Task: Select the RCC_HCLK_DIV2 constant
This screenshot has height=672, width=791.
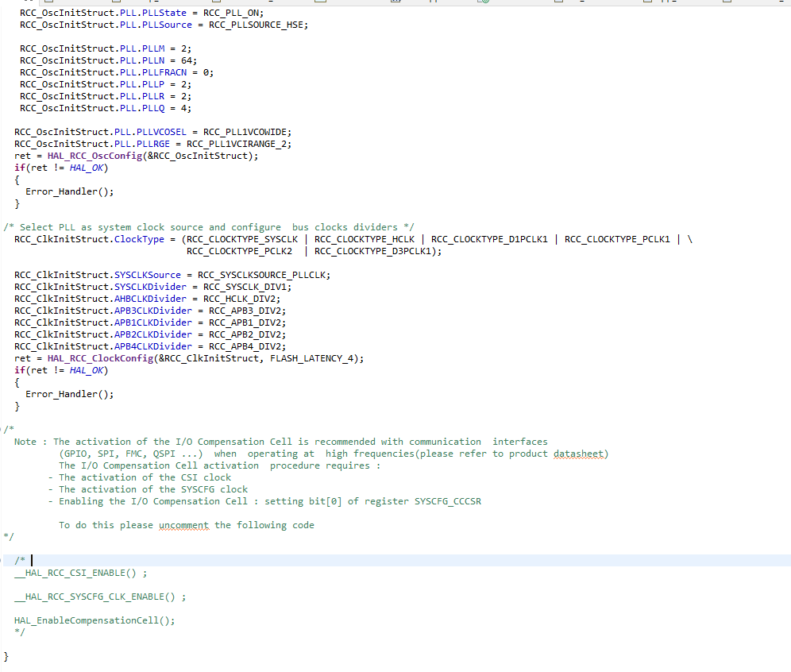Action: coord(240,299)
